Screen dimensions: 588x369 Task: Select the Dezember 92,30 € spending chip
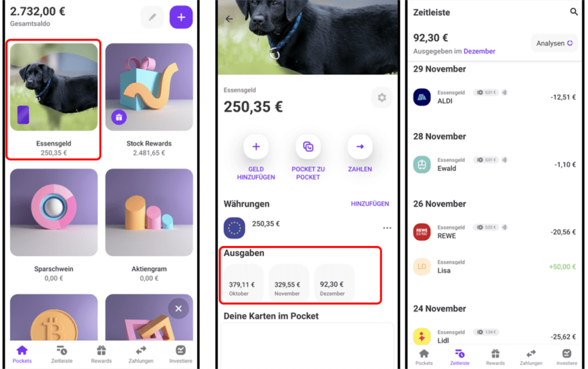pos(334,283)
